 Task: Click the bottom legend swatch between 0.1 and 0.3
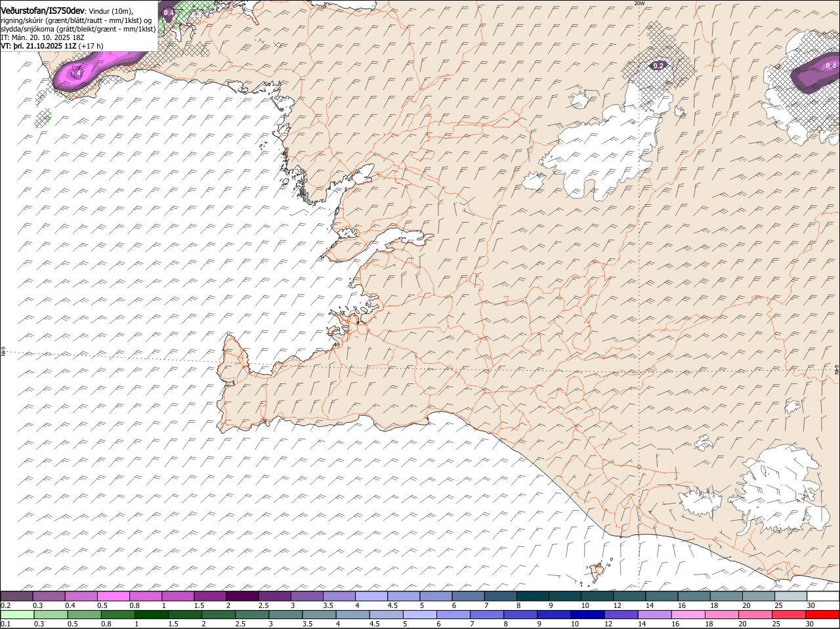pos(17,615)
